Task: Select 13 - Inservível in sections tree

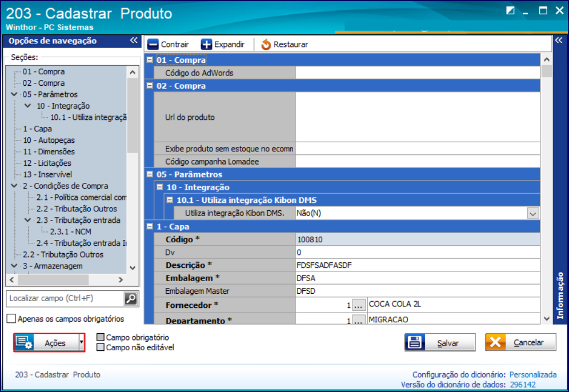Action: 47,175
